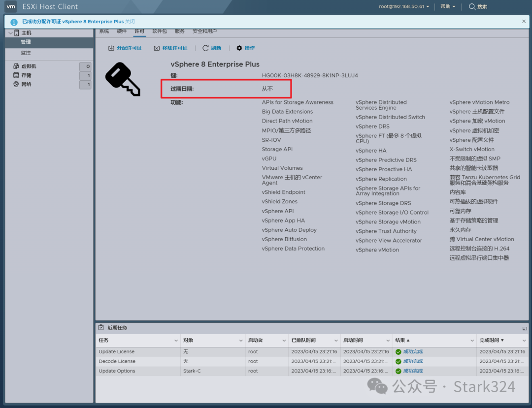532x408 pixels.
Task: Open the 结果 column dropdown arrow
Action: point(472,341)
